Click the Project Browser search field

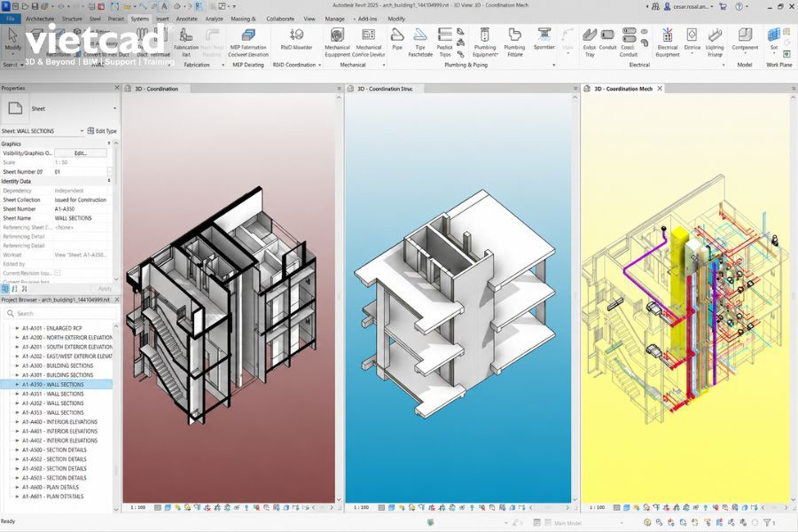60,314
